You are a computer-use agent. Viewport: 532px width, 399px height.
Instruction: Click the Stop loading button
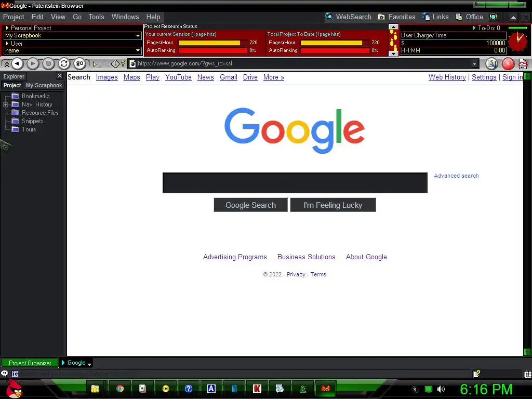click(x=48, y=63)
